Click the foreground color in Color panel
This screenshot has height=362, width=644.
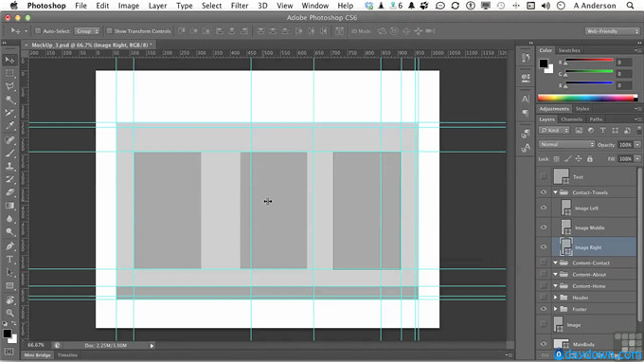(544, 63)
